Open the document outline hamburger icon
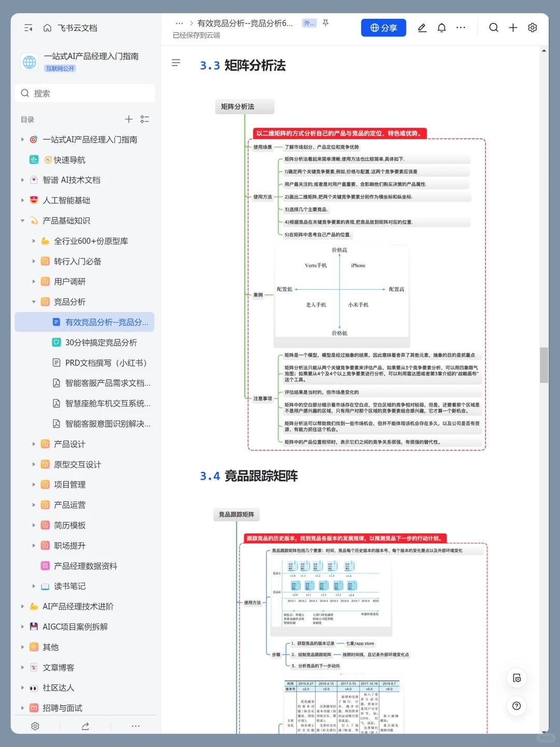 pyautogui.click(x=176, y=63)
